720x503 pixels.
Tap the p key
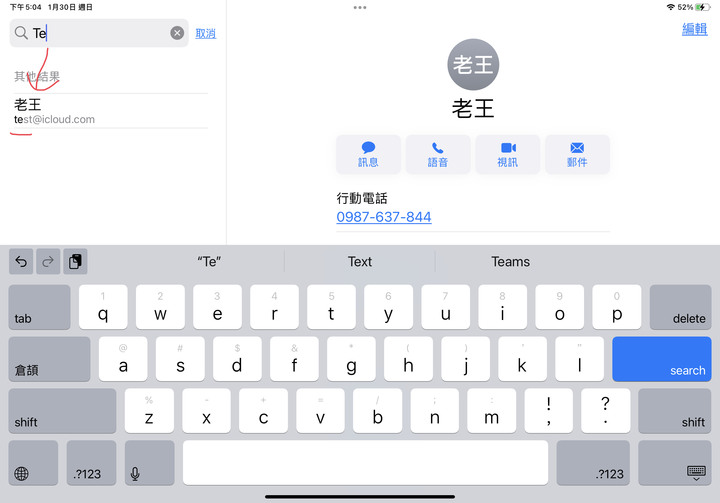pyautogui.click(x=617, y=307)
